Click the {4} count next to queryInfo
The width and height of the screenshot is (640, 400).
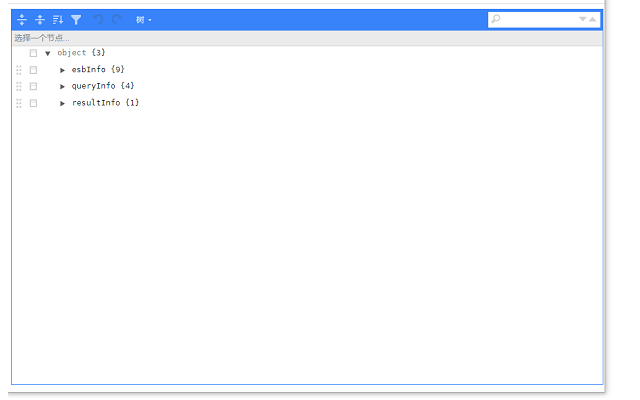tap(127, 86)
